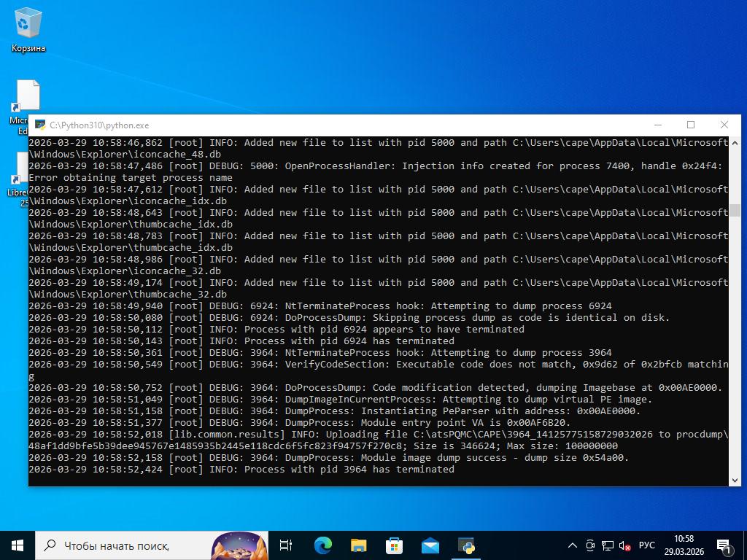Click the LibreOffice desktop shortcut
Image resolution: width=747 pixels, height=560 pixels.
20,175
